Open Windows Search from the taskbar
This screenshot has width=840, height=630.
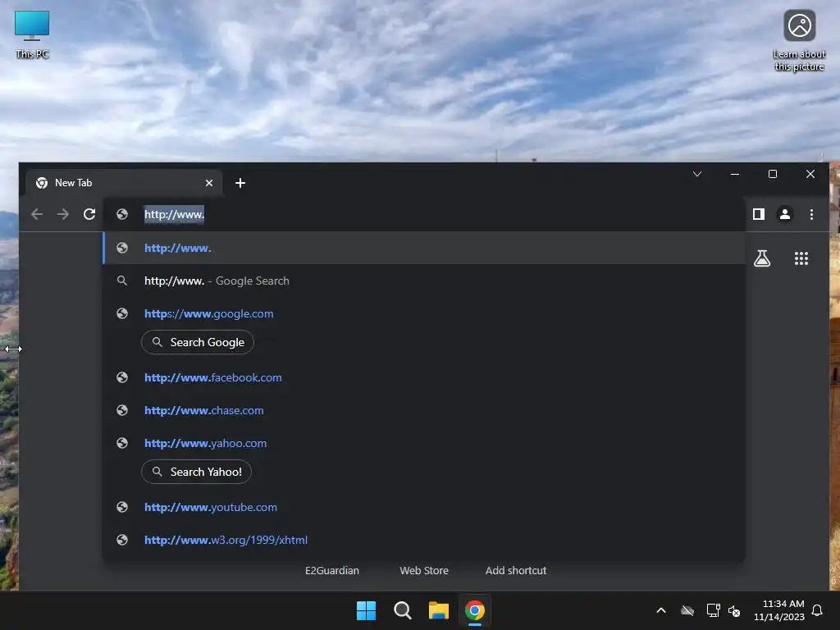tap(402, 610)
